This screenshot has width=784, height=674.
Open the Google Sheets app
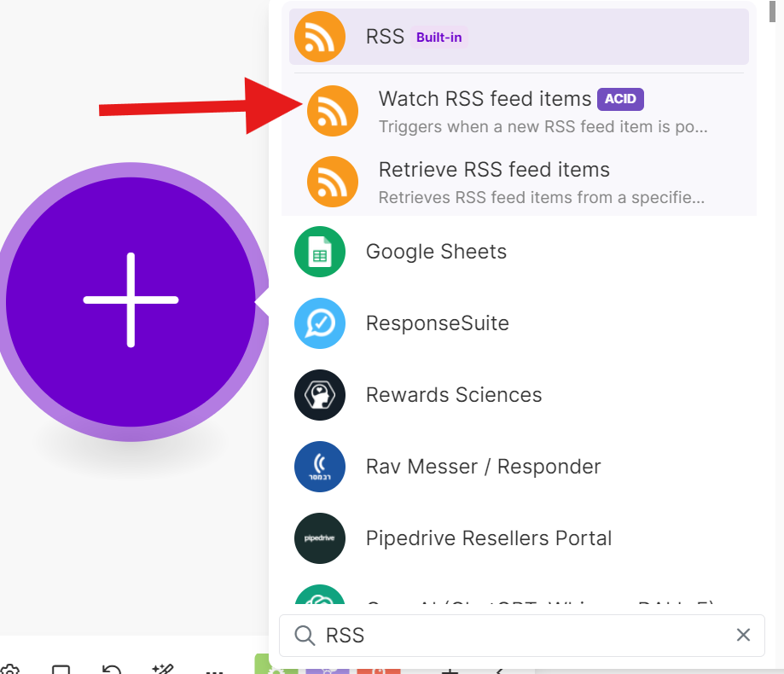coord(519,252)
